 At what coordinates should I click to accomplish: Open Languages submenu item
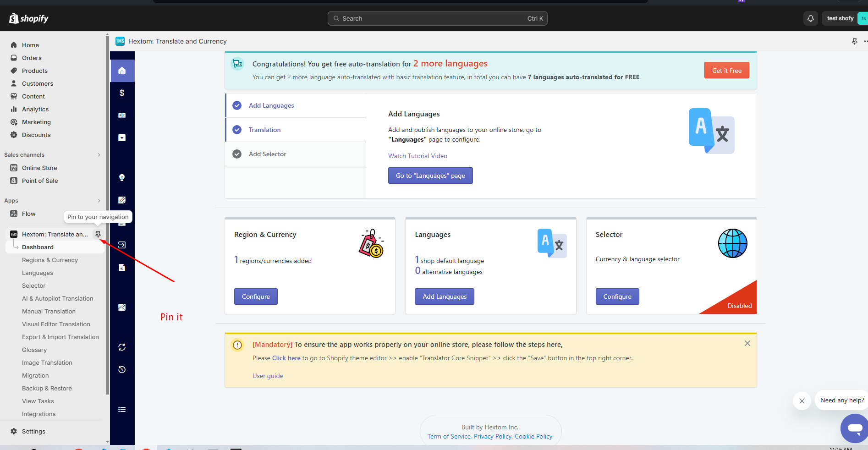[x=38, y=273]
